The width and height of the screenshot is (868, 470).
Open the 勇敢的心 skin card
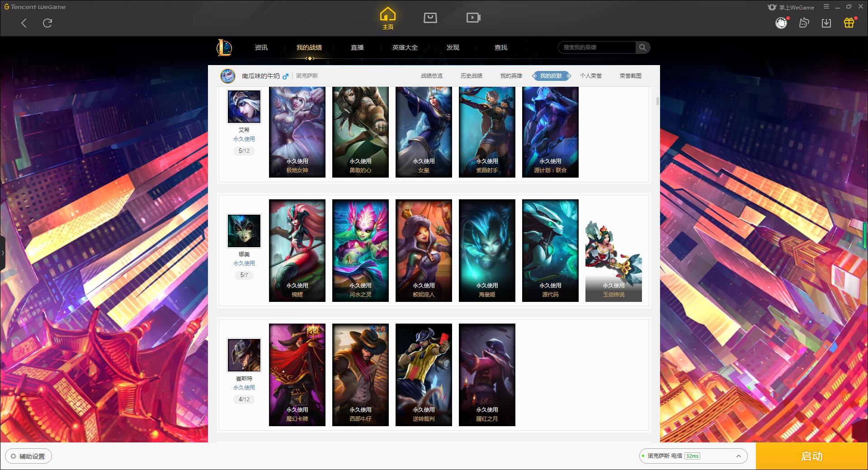coord(360,132)
